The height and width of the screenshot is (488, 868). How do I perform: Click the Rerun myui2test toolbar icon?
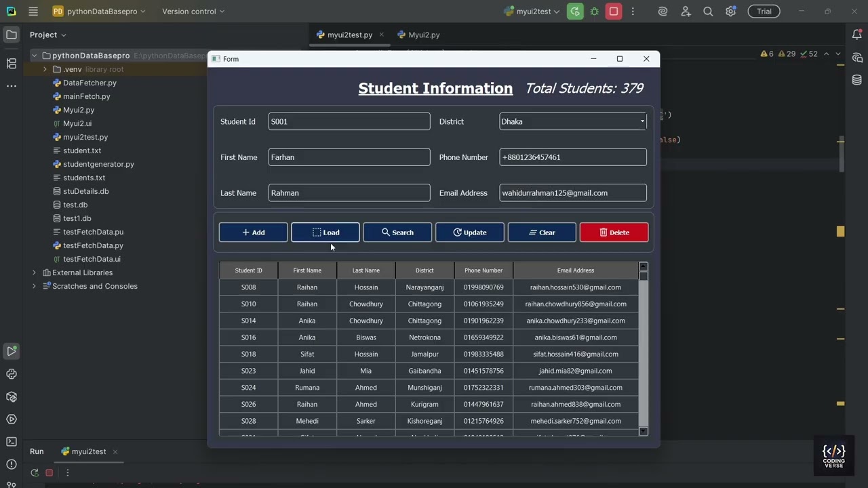click(x=575, y=12)
